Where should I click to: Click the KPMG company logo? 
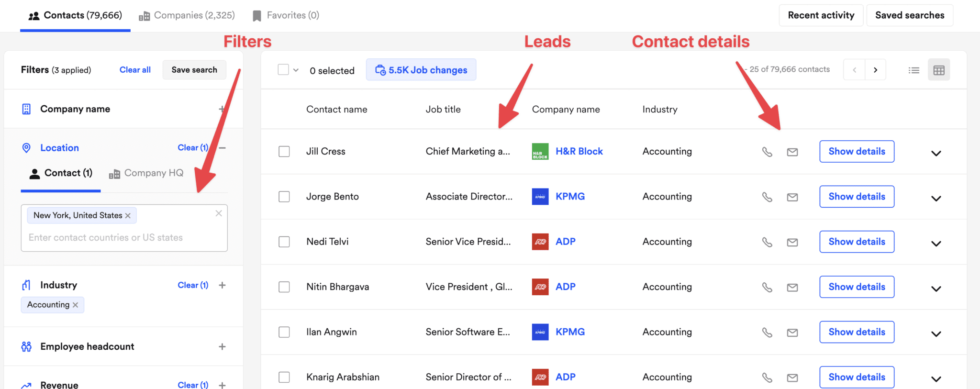coord(540,196)
